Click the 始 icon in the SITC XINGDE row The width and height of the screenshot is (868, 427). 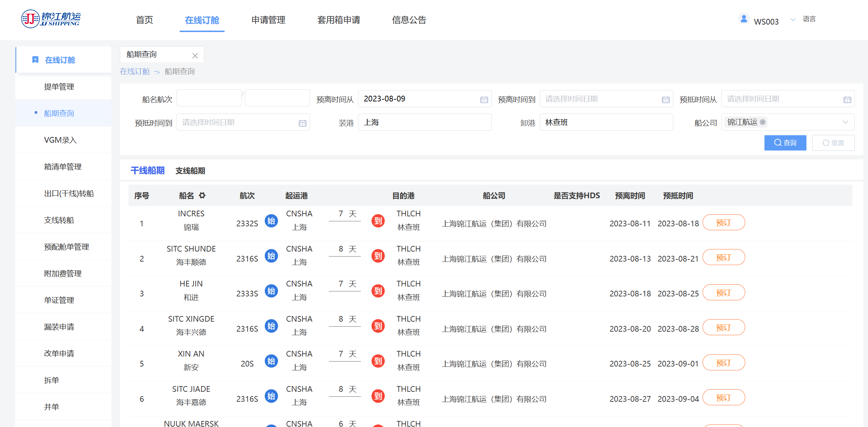click(x=271, y=326)
